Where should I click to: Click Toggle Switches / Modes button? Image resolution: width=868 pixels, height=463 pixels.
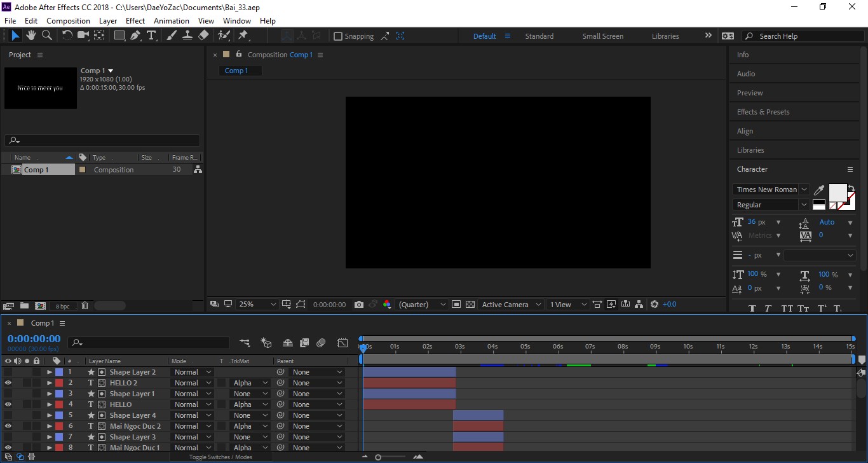pyautogui.click(x=220, y=457)
